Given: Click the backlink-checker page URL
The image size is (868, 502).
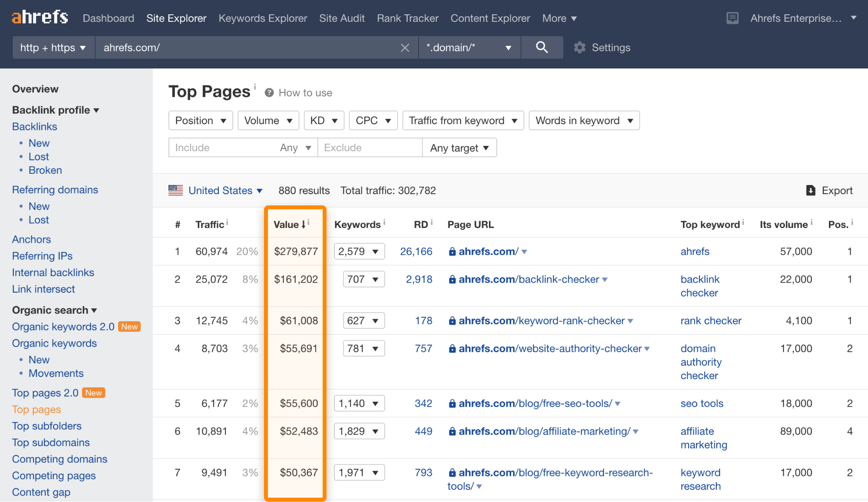Looking at the screenshot, I should point(528,279).
